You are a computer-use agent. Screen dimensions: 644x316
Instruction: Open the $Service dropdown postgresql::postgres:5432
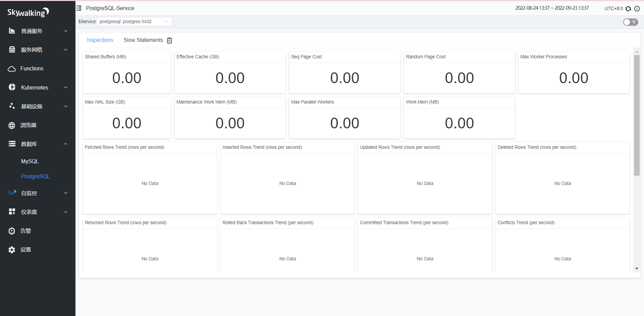coord(134,21)
